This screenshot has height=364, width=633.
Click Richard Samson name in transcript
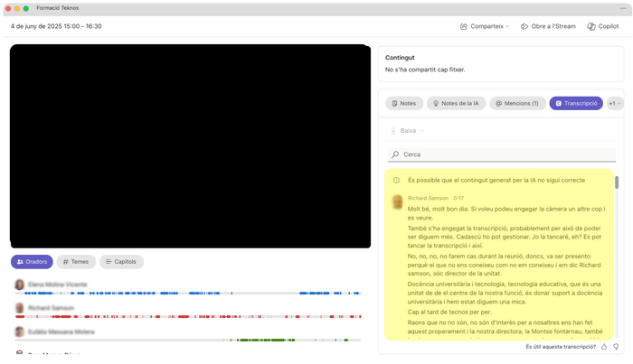tap(428, 198)
